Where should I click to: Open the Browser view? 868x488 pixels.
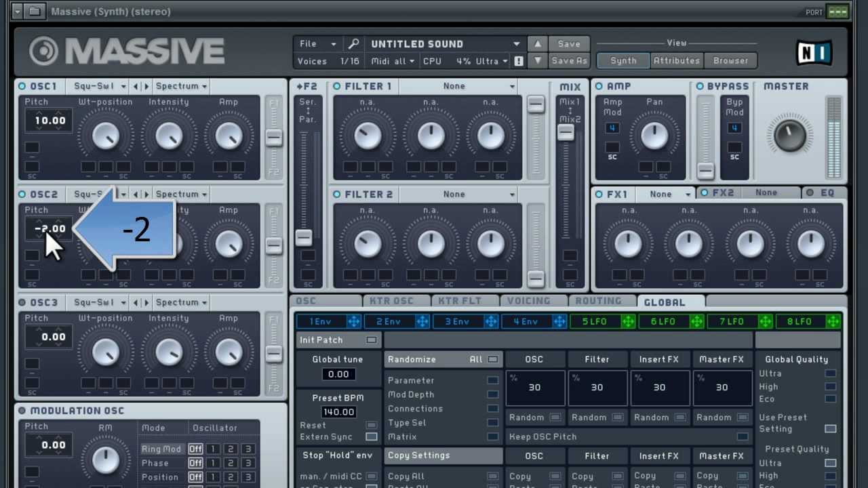730,60
